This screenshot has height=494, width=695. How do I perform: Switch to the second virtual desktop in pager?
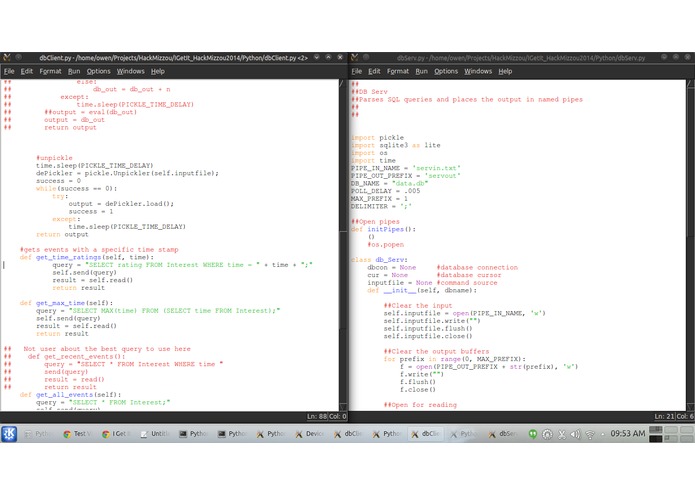671,430
